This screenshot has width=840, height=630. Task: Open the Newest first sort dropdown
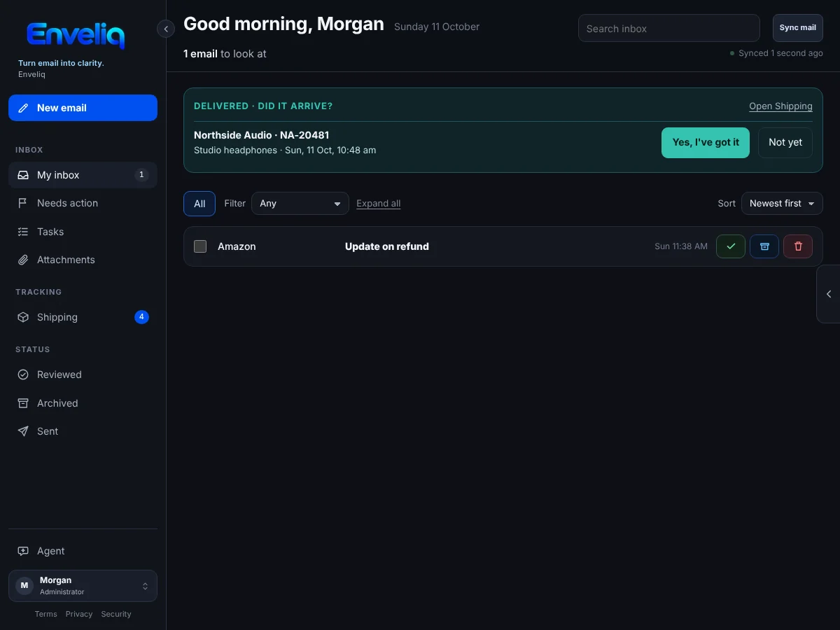pos(782,204)
